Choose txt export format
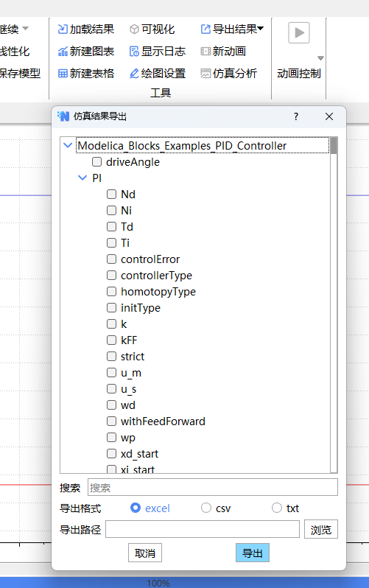This screenshot has height=588, width=369. (x=277, y=508)
